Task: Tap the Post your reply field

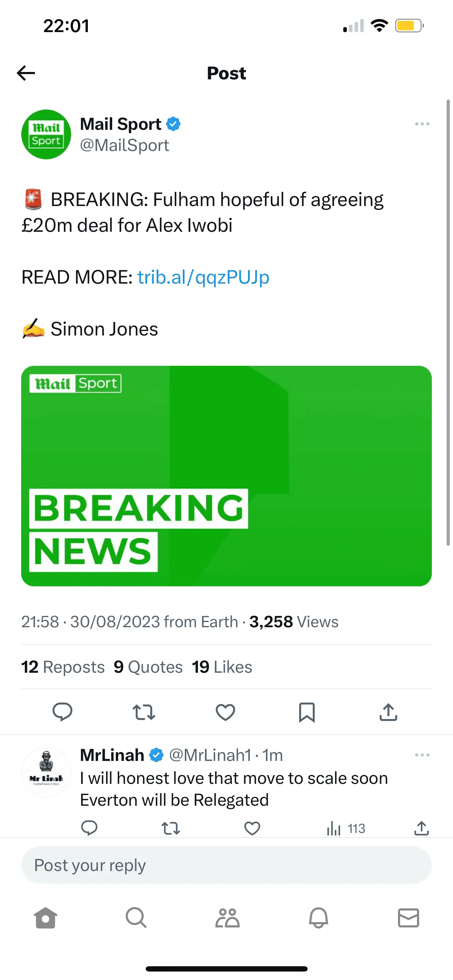Action: [x=226, y=865]
